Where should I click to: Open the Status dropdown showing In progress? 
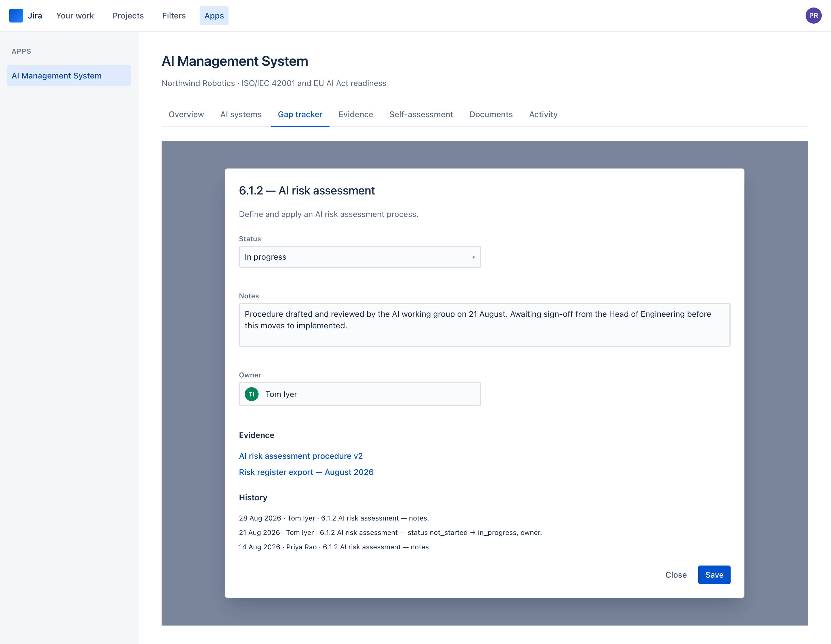(x=360, y=257)
